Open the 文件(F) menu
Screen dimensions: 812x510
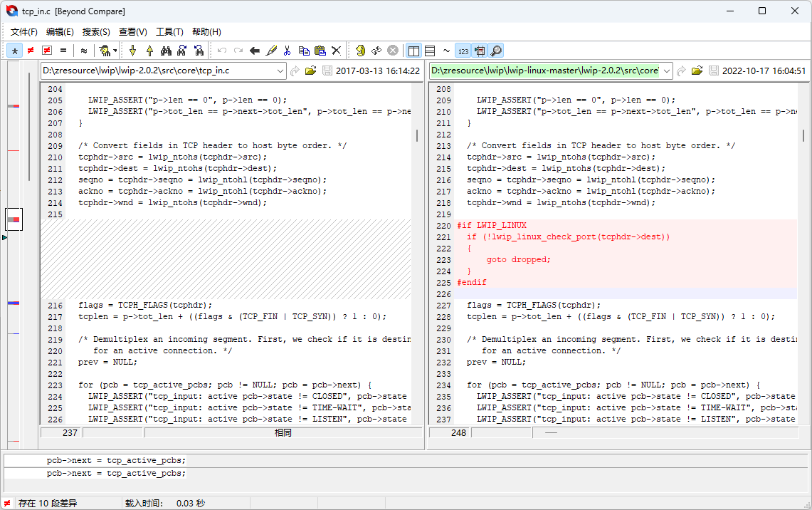point(24,32)
